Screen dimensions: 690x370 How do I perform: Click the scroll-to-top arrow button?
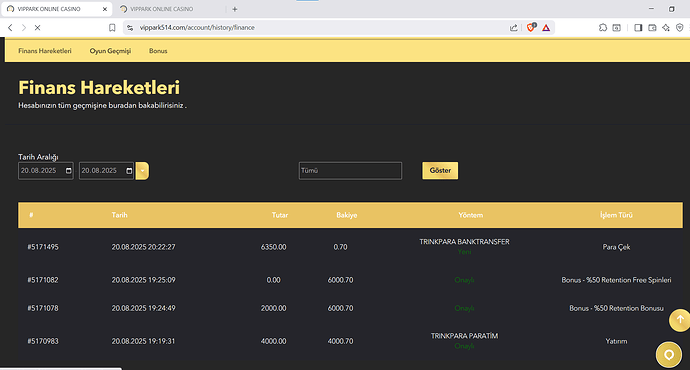pos(679,320)
